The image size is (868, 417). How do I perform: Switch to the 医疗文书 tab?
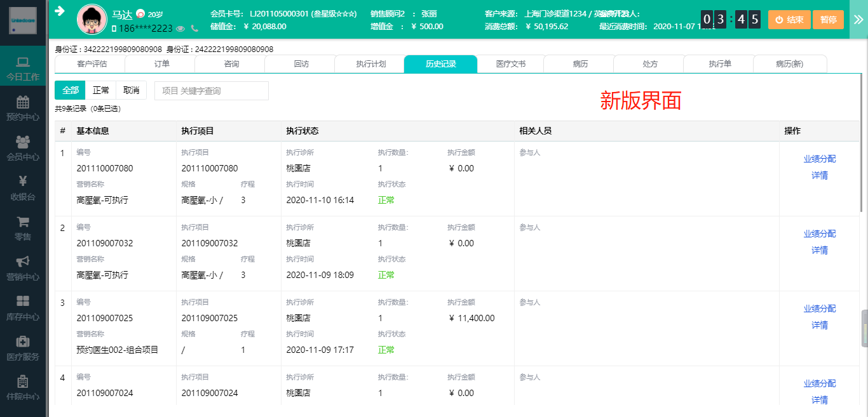[511, 64]
